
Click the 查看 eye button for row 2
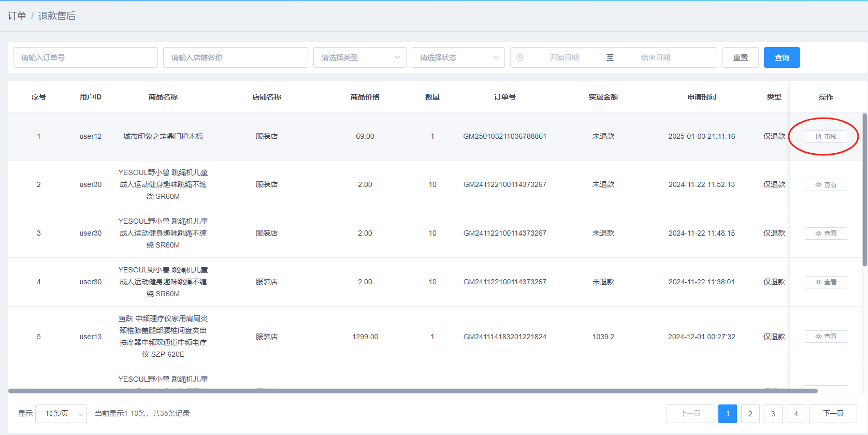[x=826, y=185]
